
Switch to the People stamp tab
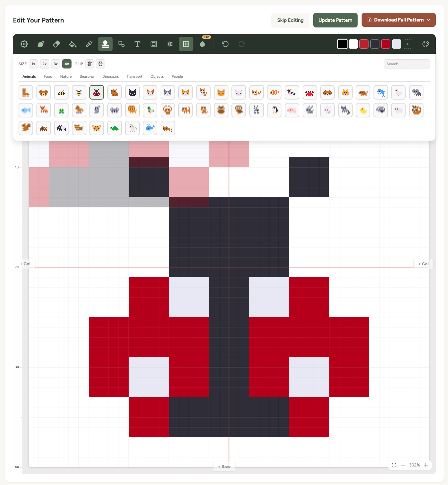pyautogui.click(x=177, y=76)
